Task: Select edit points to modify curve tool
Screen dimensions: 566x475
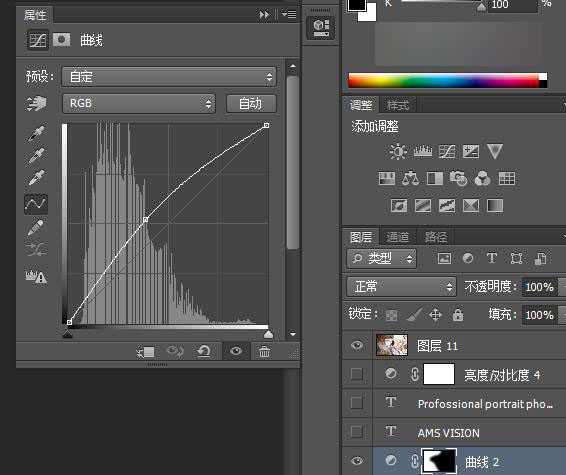Action: (x=36, y=204)
